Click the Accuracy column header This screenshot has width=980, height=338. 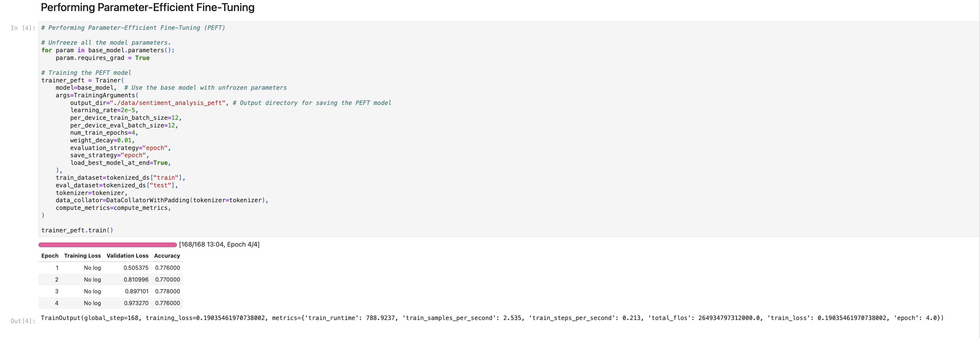167,256
